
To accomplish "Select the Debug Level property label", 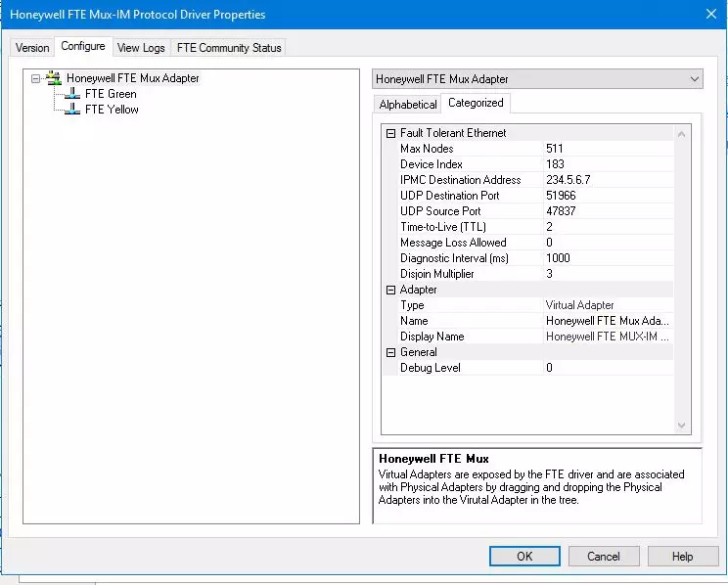I will point(430,368).
